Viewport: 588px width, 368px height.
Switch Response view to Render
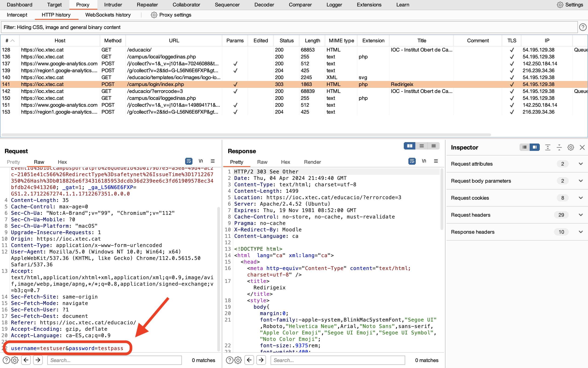(x=312, y=162)
